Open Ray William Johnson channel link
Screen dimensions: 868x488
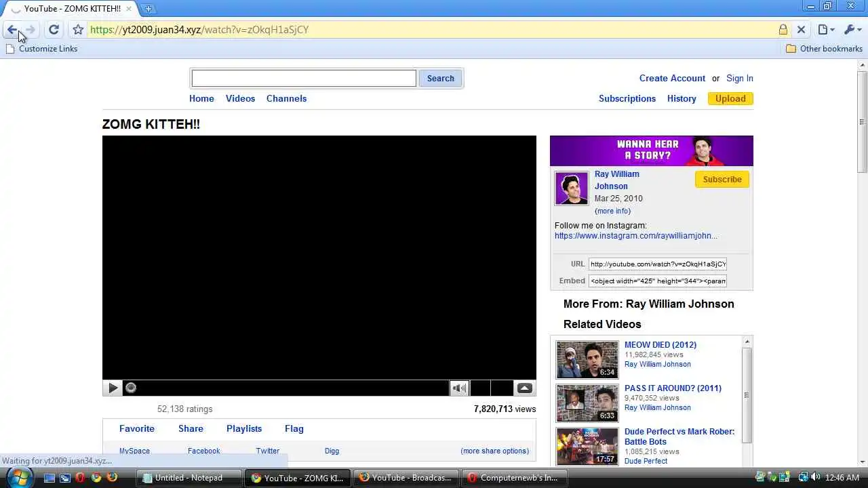tap(616, 180)
